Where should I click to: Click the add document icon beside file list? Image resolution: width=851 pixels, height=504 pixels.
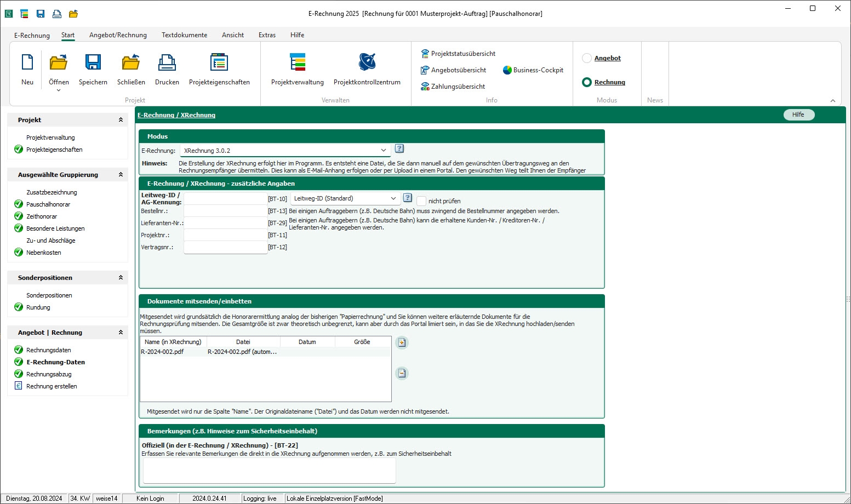tap(402, 342)
